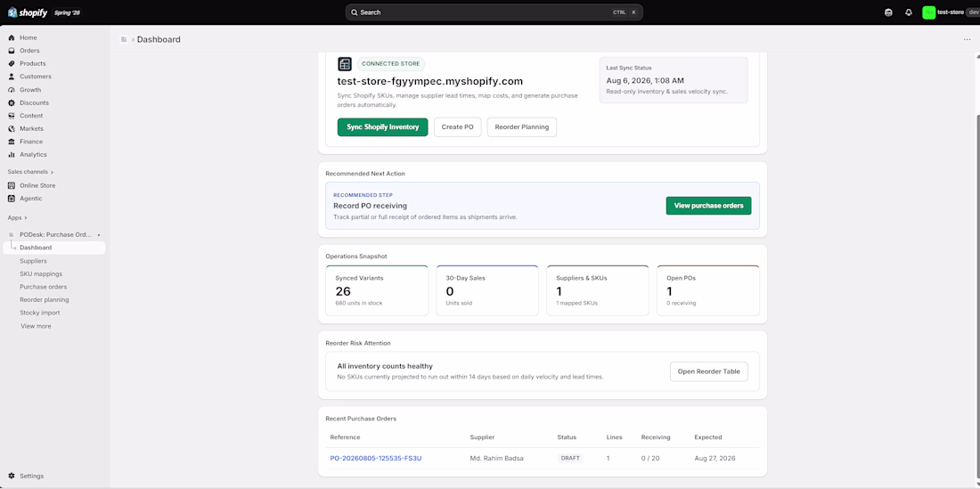Click the connected store logo icon
Screen dimensions: 980x489
[x=345, y=64]
